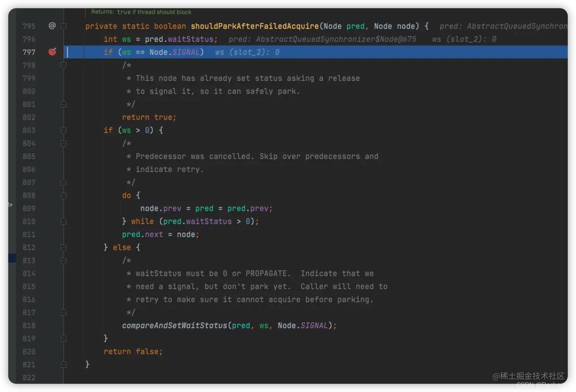This screenshot has height=392, width=576.
Task: Click the fold end marker at line 807
Action: click(x=63, y=182)
